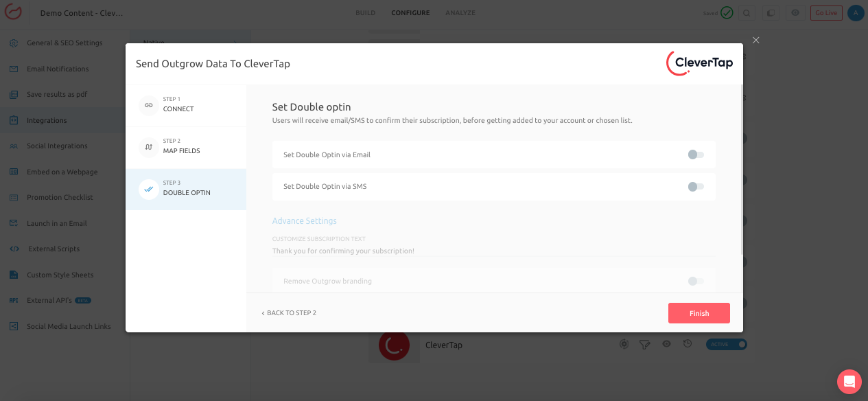Click Step 1 Connect link icon

[149, 105]
